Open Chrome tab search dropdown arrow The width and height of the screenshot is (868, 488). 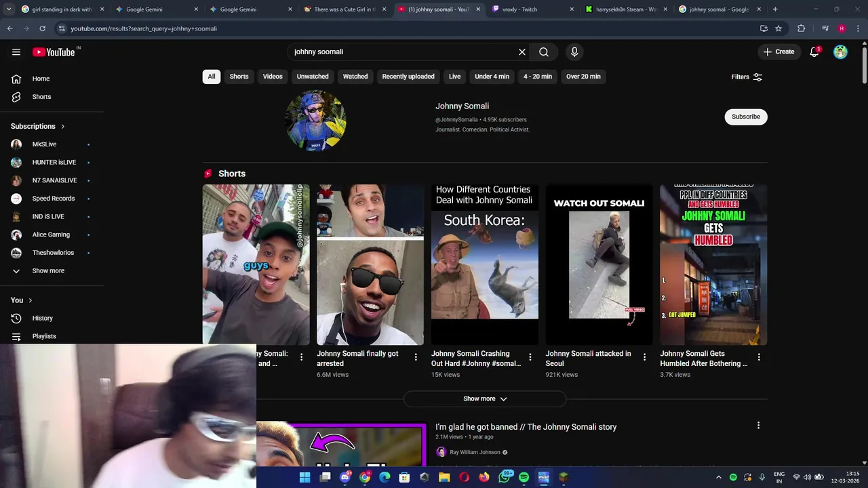coord(8,9)
